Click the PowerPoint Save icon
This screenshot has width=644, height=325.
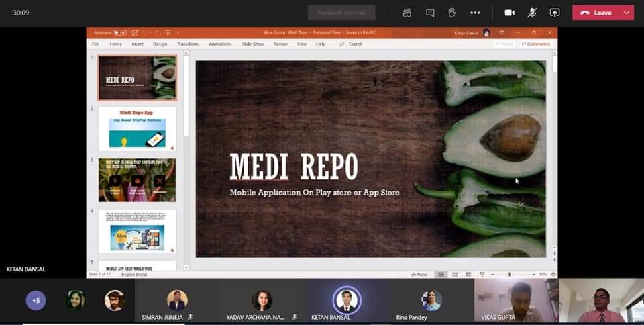click(135, 32)
